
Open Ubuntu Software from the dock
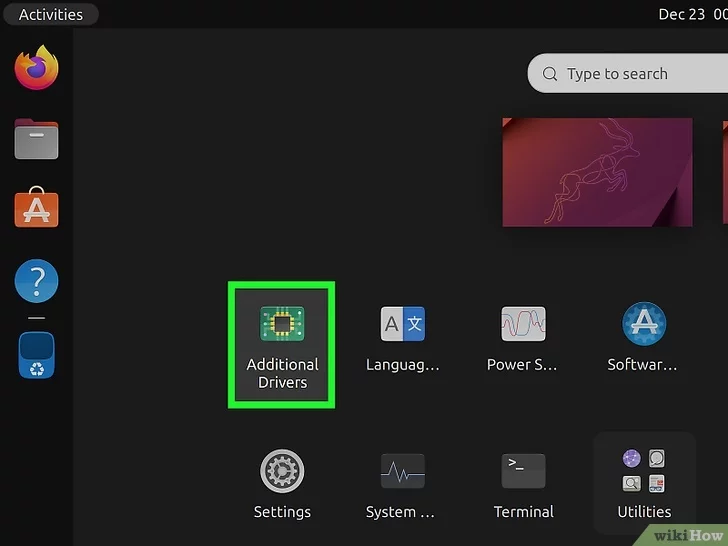pyautogui.click(x=36, y=208)
